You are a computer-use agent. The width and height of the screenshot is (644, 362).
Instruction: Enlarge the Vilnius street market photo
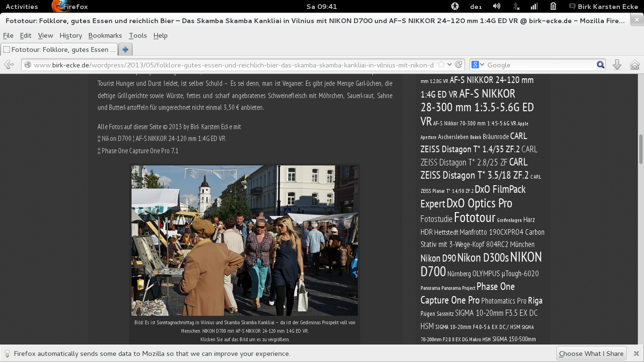click(x=245, y=240)
